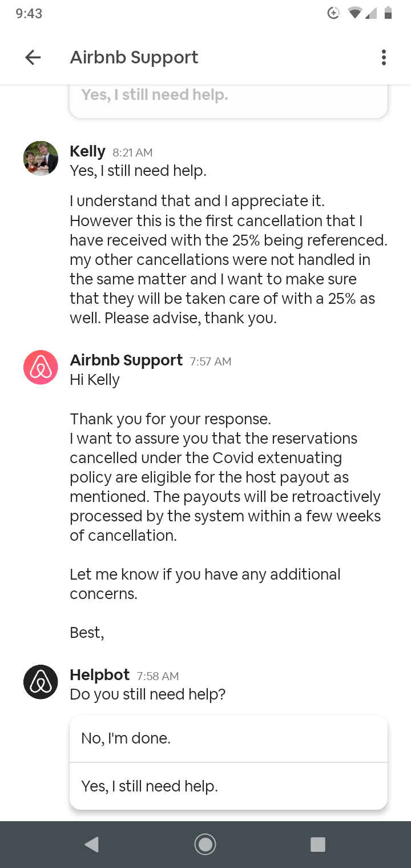Viewport: 411px width, 868px height.
Task: Choose "No, I'm done." reply option
Action: tap(228, 738)
